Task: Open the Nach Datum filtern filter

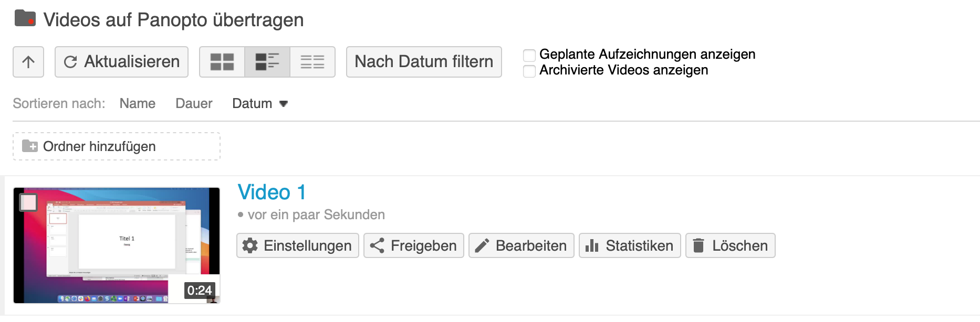Action: [x=424, y=62]
